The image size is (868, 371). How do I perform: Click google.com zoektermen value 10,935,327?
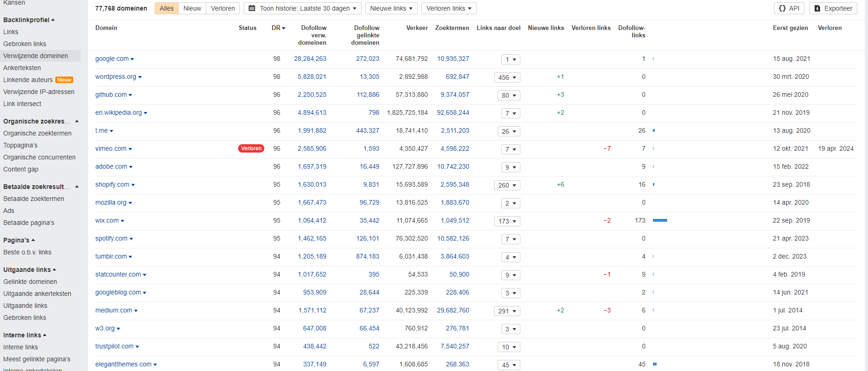point(453,59)
